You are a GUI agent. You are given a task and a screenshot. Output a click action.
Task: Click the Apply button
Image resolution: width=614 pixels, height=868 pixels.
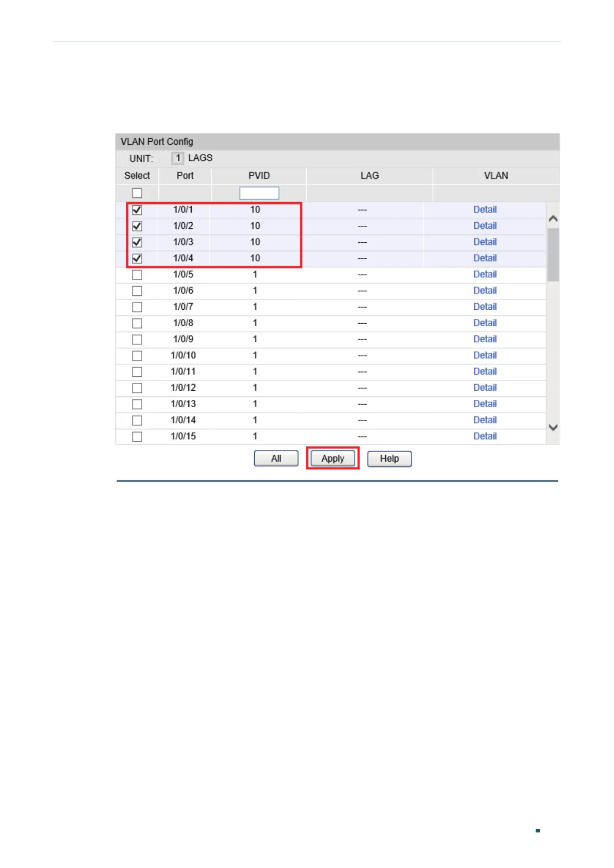(333, 458)
